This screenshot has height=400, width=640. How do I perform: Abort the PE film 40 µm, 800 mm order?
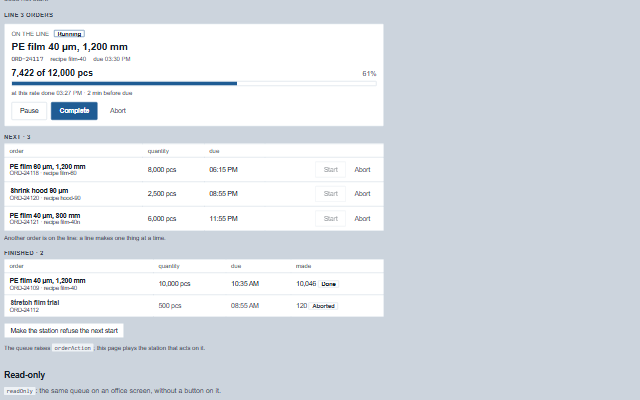point(362,218)
